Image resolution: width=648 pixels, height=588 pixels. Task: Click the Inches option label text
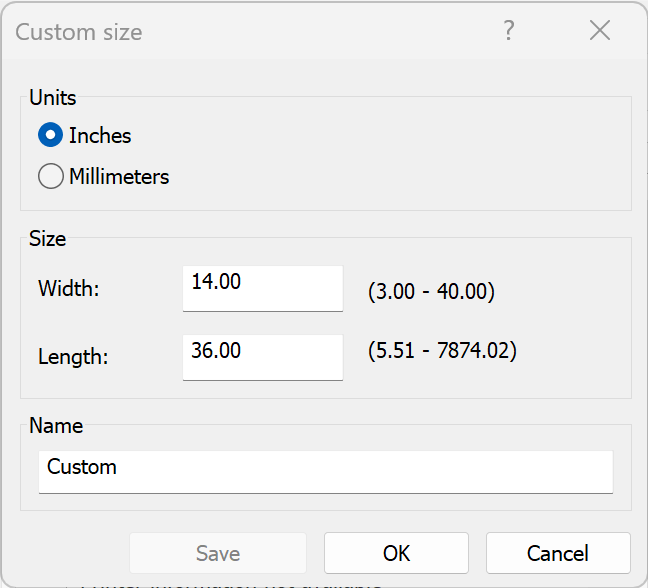(x=100, y=135)
